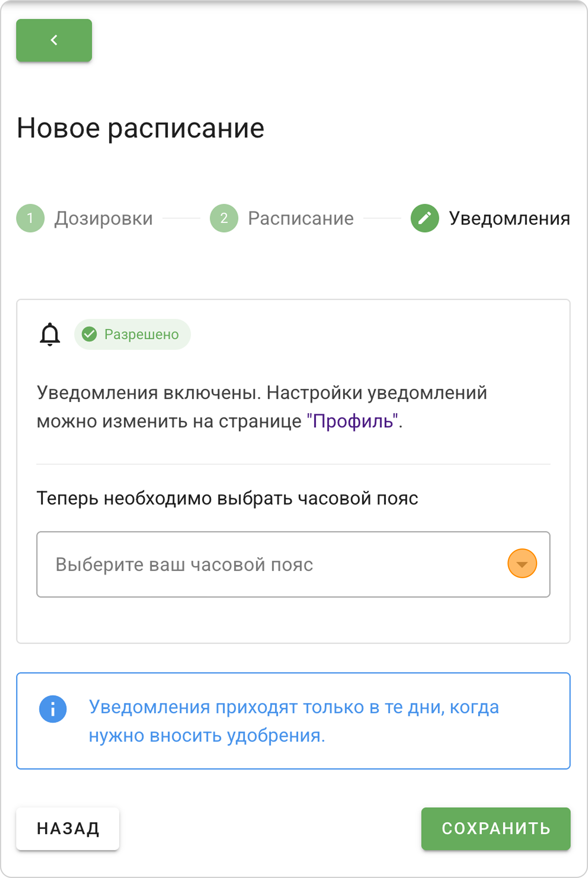Click the step 2 numbered circle
Image resolution: width=588 pixels, height=878 pixels.
[x=224, y=218]
